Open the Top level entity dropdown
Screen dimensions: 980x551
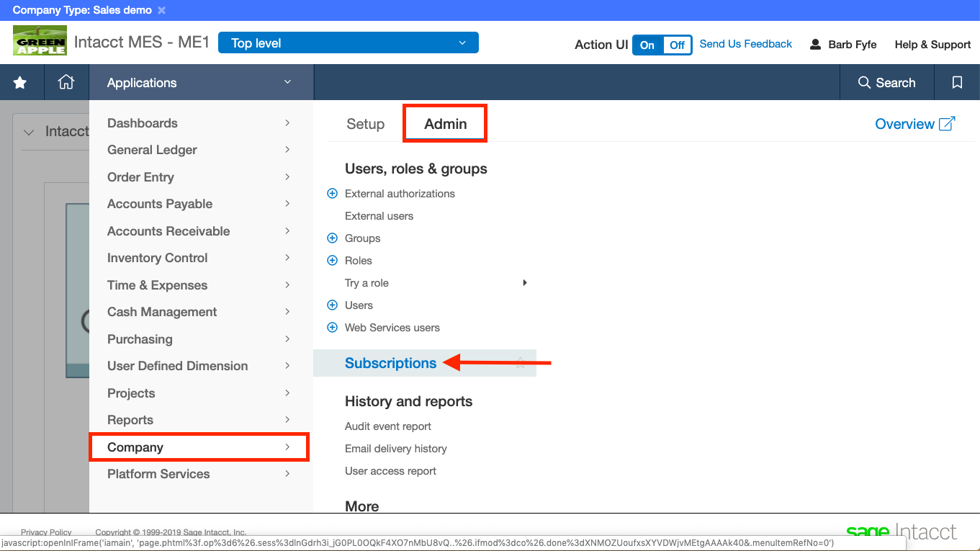coord(348,43)
